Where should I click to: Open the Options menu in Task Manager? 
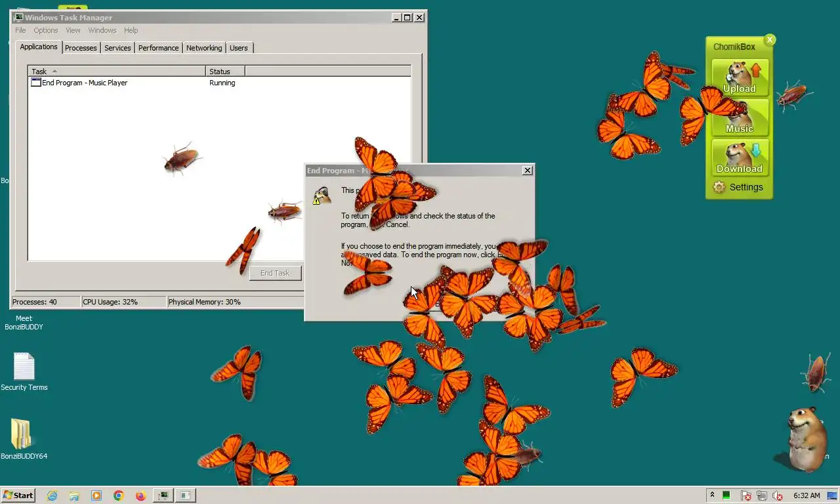click(46, 30)
